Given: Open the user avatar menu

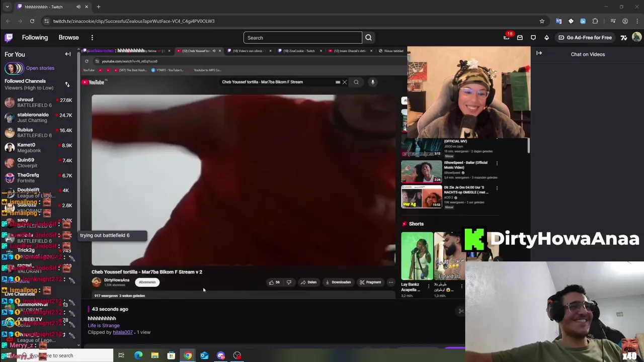Looking at the screenshot, I should pos(636,37).
